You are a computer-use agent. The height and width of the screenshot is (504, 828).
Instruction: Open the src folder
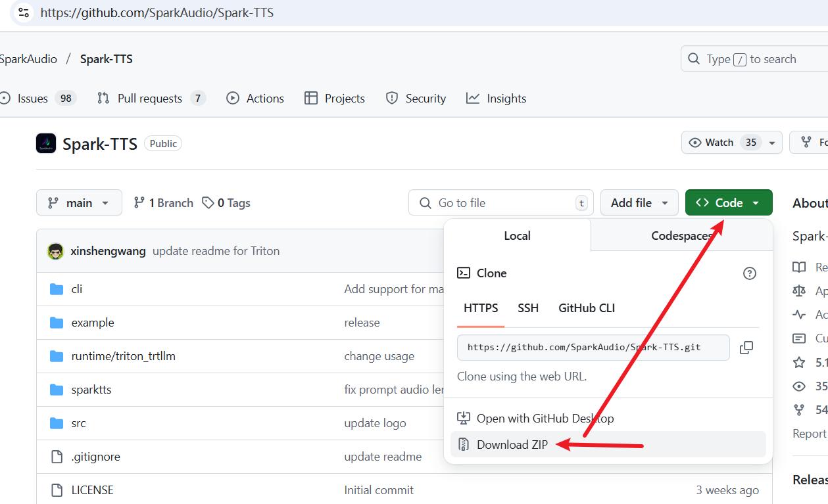(78, 423)
